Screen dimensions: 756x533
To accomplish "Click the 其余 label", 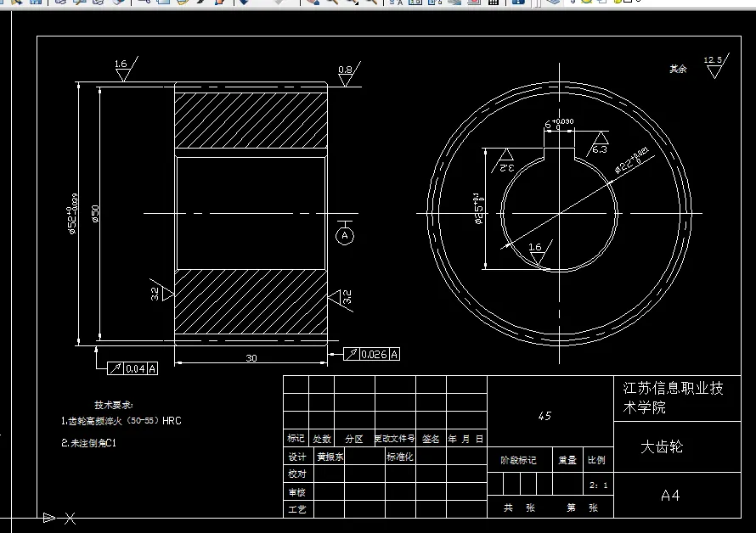I will (678, 69).
